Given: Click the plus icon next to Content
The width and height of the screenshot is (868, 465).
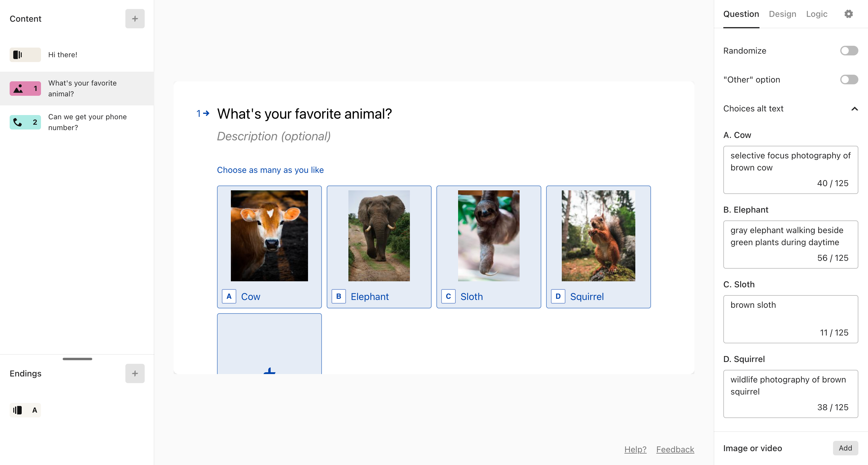Looking at the screenshot, I should coord(135,18).
